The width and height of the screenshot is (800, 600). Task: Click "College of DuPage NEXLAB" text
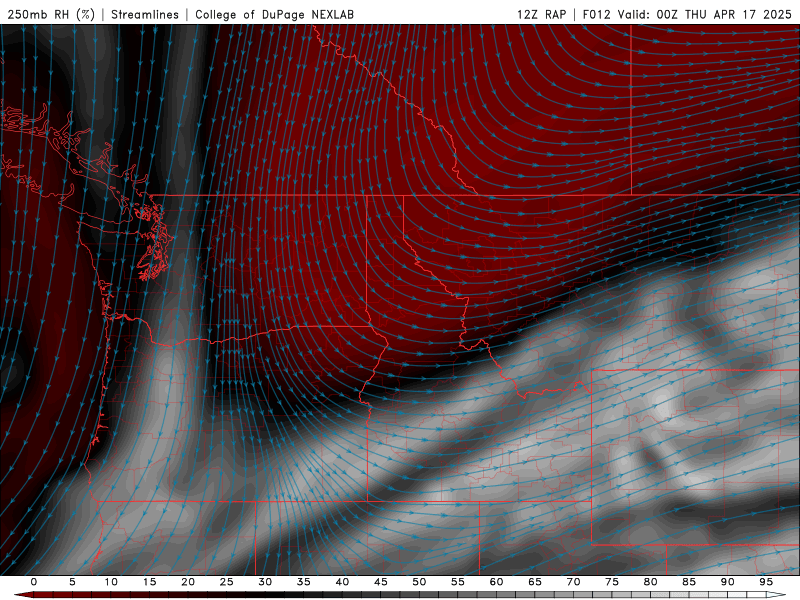coord(274,14)
